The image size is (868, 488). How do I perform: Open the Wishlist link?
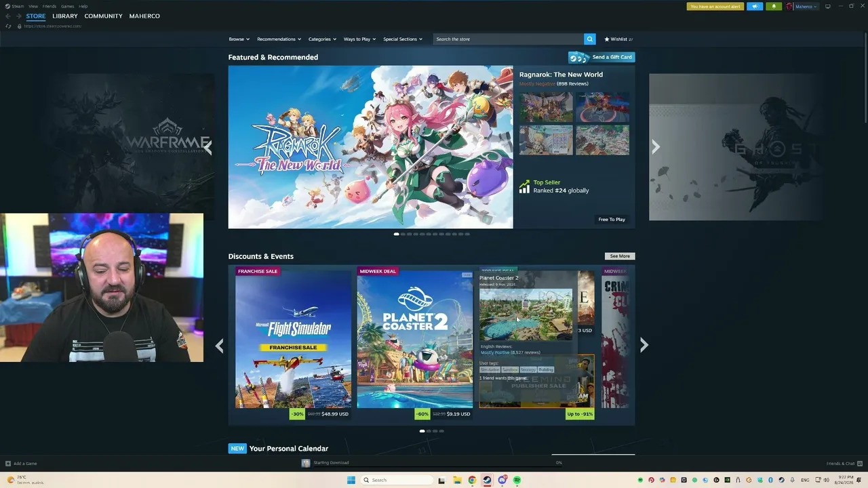coord(619,39)
